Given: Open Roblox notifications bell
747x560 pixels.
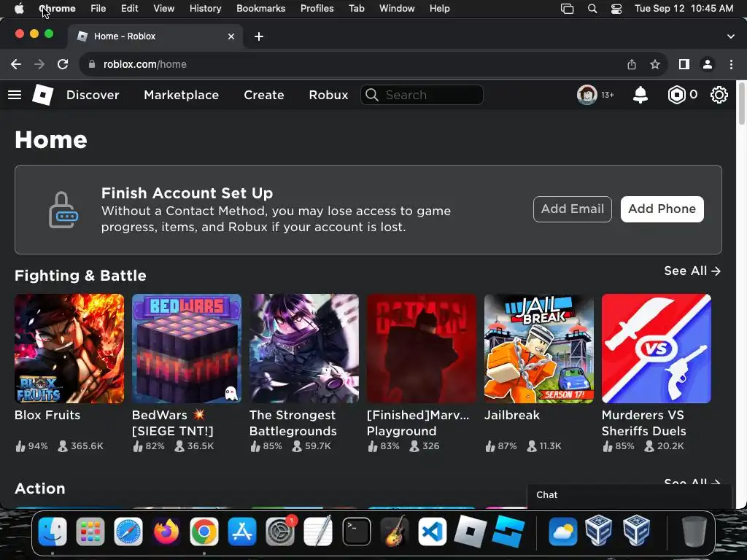Looking at the screenshot, I should click(640, 95).
